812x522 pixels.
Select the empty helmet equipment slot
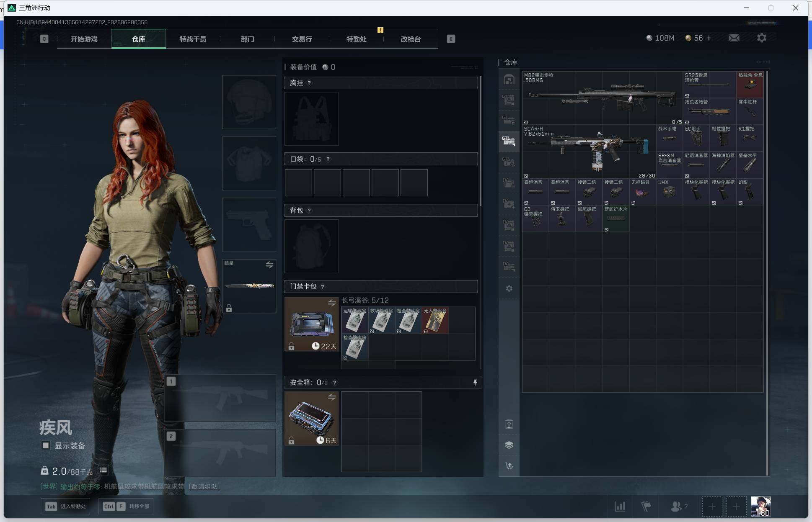tap(249, 102)
